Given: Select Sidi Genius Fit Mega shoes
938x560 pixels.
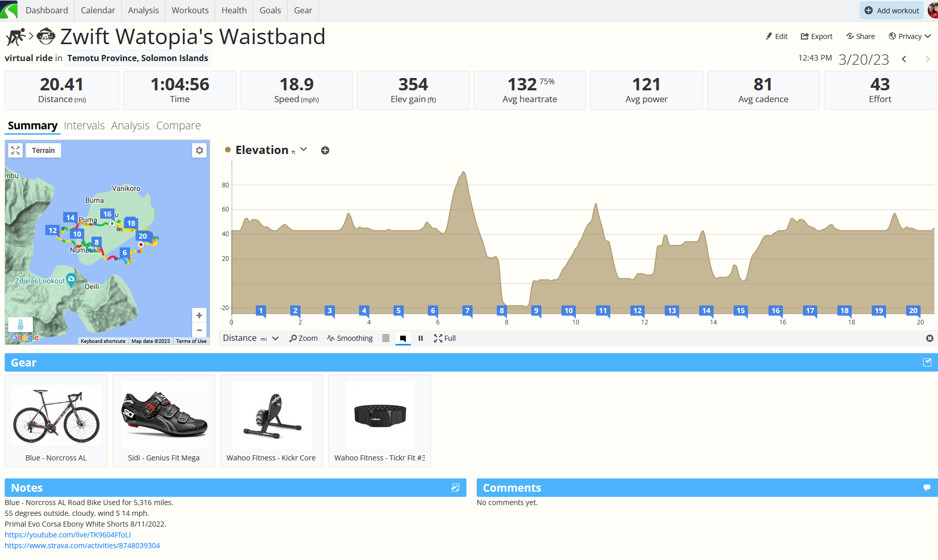Looking at the screenshot, I should (x=164, y=421).
